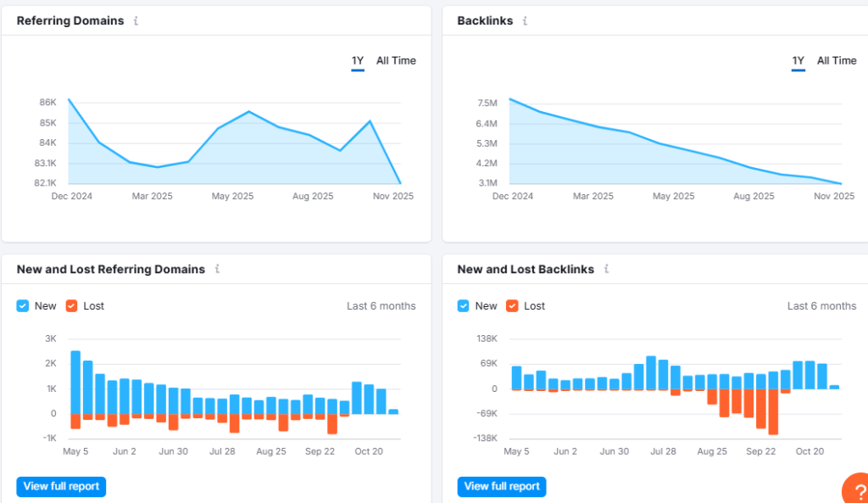View full report for New and Lost Backlinks
868x503 pixels.
point(502,487)
